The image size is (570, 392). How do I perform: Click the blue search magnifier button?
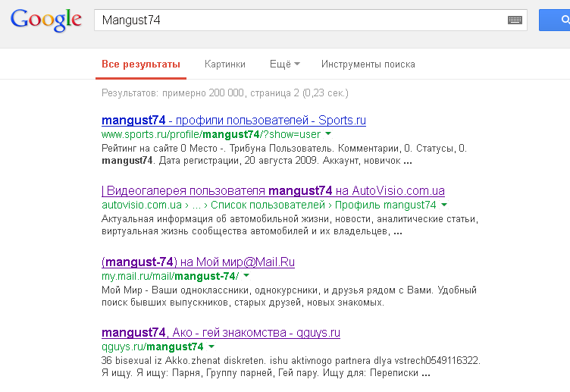tap(555, 20)
